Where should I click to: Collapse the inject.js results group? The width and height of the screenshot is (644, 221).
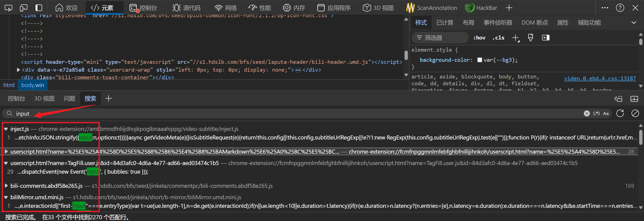(x=6, y=129)
